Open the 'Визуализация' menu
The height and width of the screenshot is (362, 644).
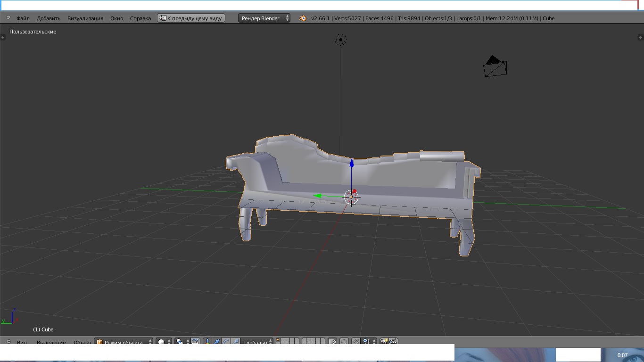coord(85,18)
